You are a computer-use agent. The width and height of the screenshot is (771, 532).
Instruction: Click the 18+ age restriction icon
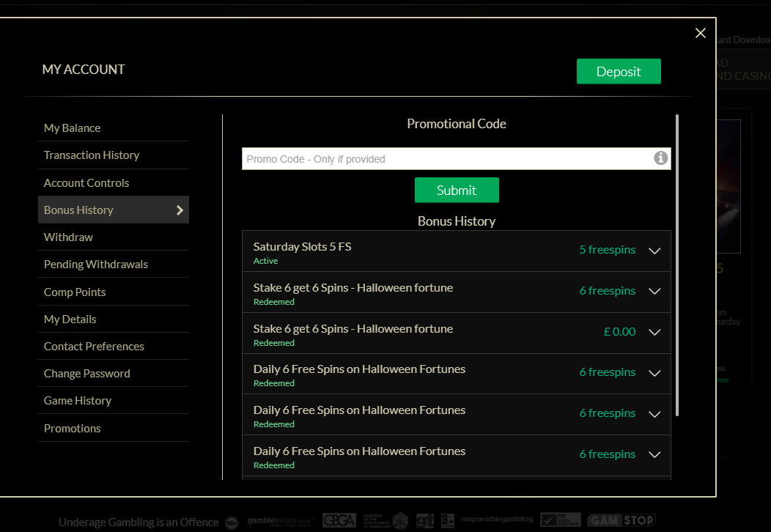tap(232, 522)
